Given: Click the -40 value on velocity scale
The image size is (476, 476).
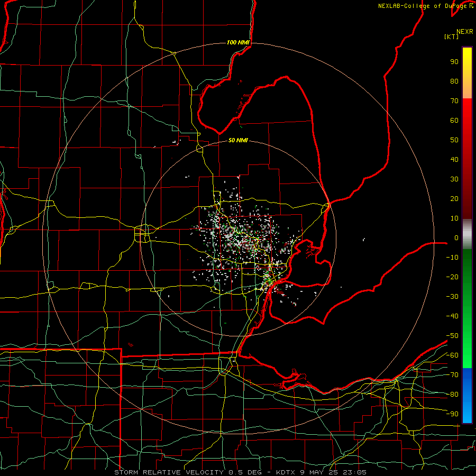Looking at the screenshot, I should tap(452, 316).
